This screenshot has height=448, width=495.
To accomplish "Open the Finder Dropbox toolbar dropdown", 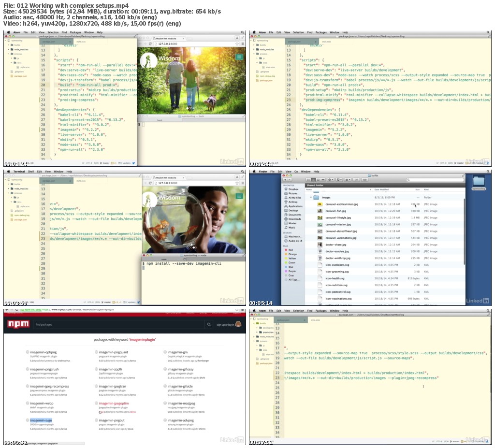I will pos(339,180).
